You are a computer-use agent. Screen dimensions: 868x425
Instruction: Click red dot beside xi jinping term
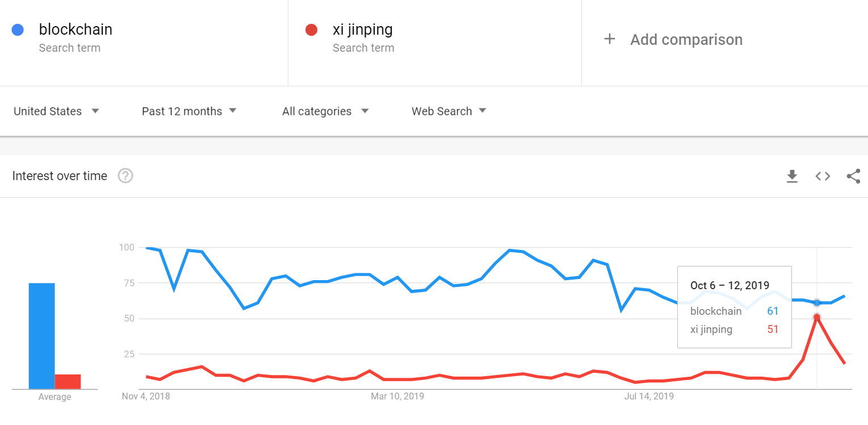(x=311, y=30)
